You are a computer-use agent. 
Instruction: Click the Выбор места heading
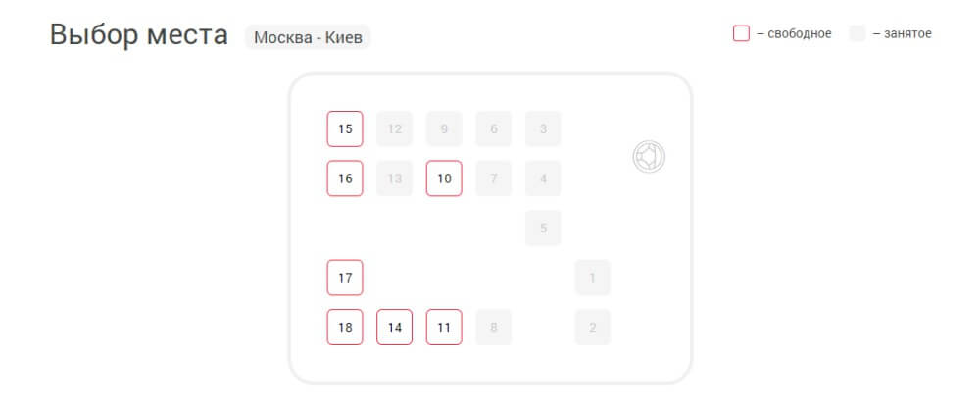[x=139, y=35]
